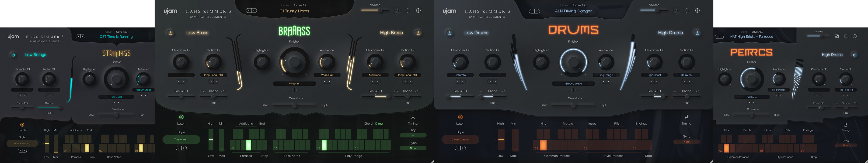Click LINK button under Low Brass Shape
This screenshot has width=868, height=163.
(214, 103)
